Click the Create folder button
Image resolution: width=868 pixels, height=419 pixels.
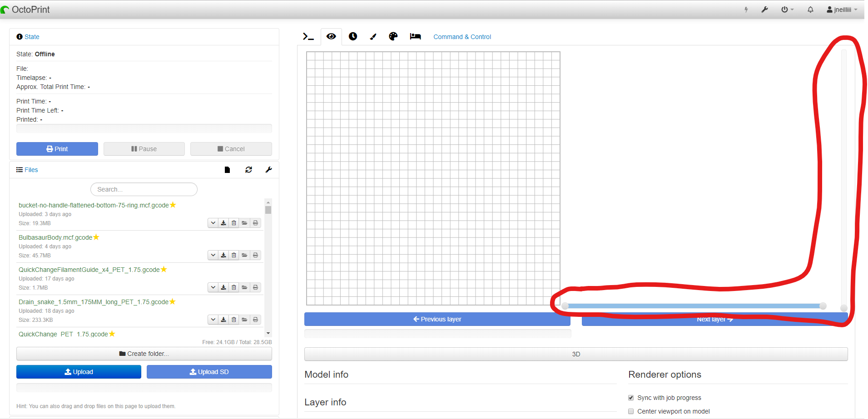(x=144, y=353)
